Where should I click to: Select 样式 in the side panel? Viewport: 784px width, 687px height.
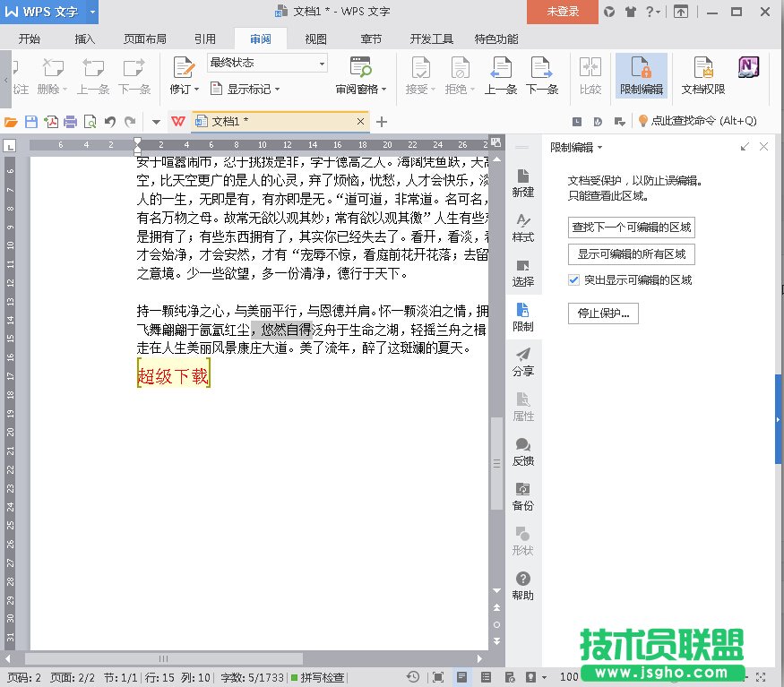click(x=522, y=228)
